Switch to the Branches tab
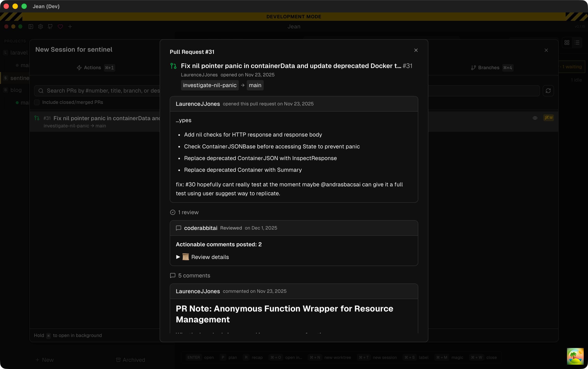Screen dimensions: 588x369 click(488, 68)
